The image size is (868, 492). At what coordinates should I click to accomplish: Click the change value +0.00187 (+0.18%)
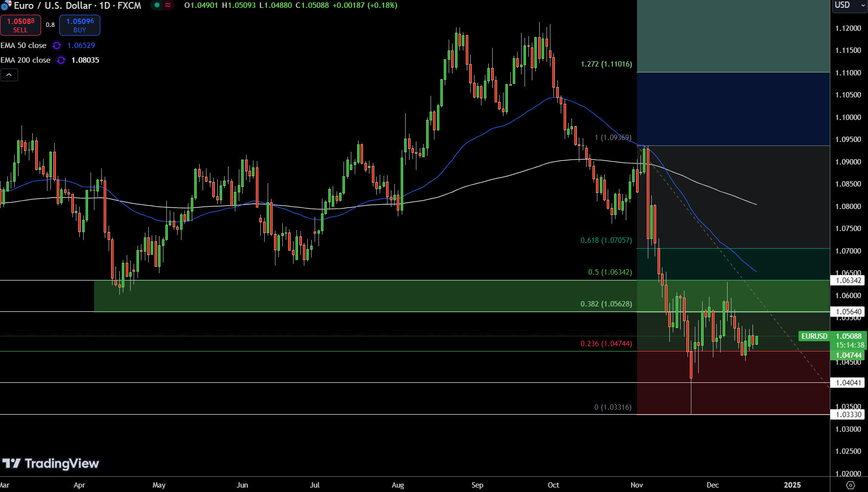click(x=365, y=5)
